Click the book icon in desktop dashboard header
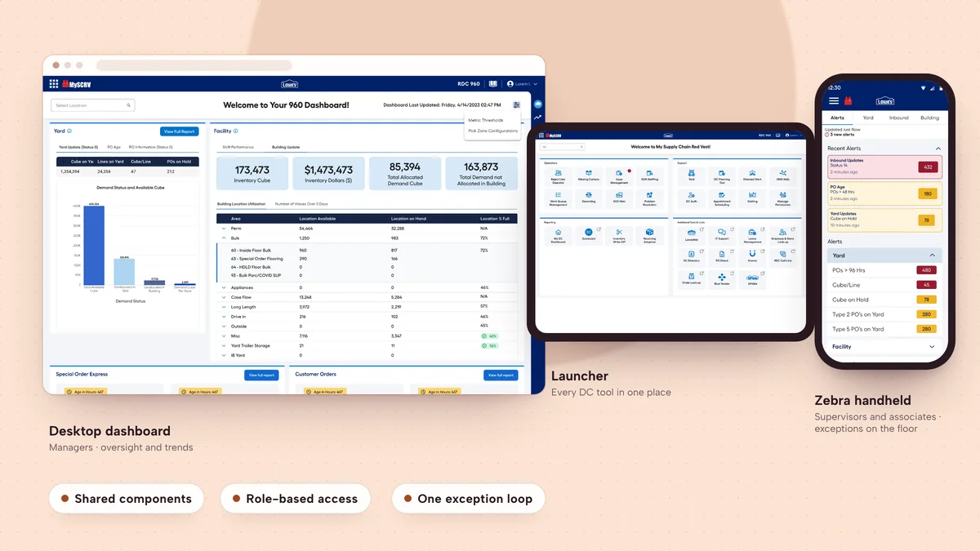Screen dimensions: 980x551 coord(492,83)
